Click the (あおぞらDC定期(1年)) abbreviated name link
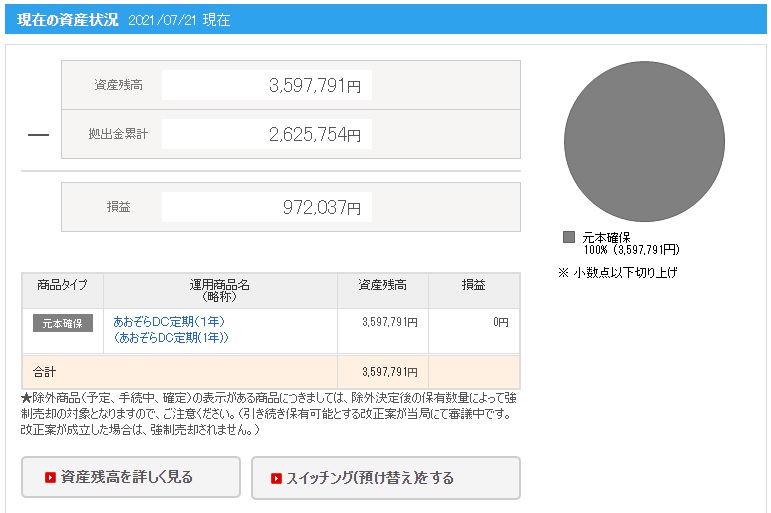 click(x=171, y=338)
